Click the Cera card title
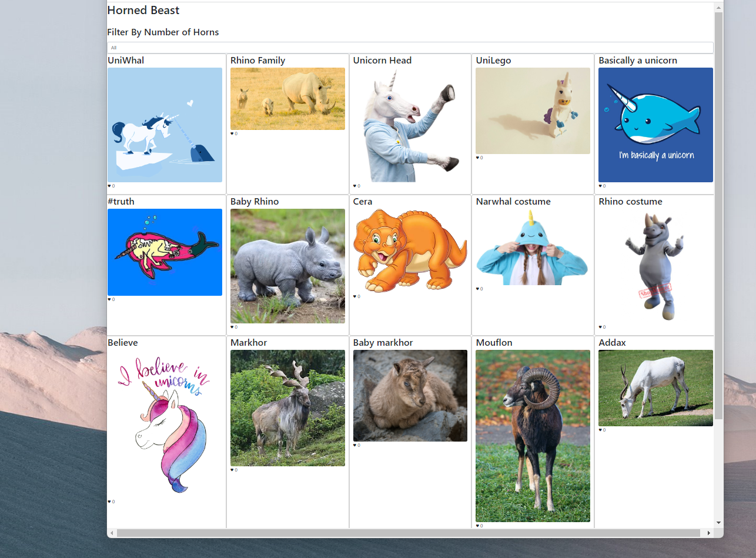Screen dimensions: 756x558 click(363, 202)
